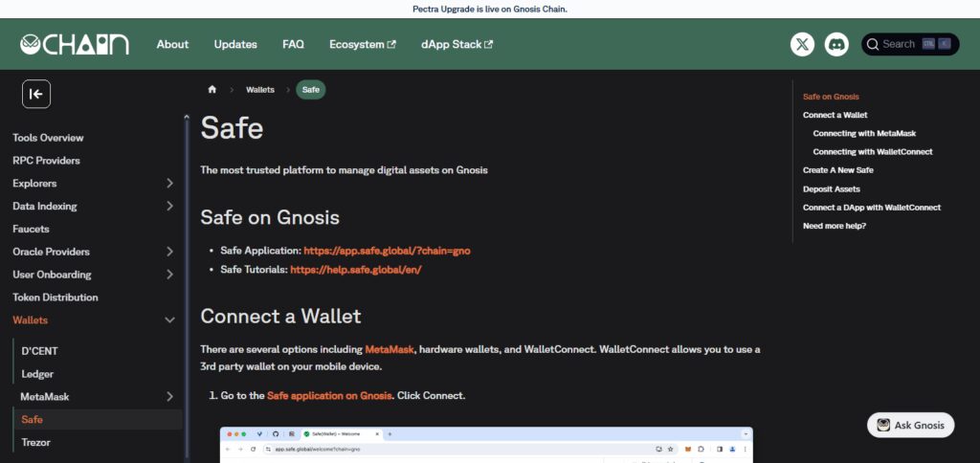Click the Wallets breadcrumb

(x=260, y=89)
